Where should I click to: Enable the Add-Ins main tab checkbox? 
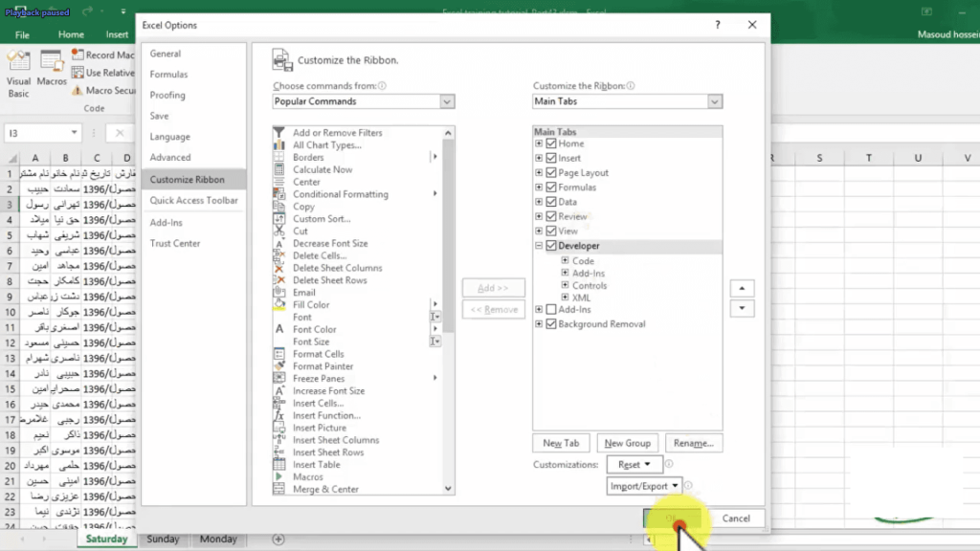[551, 310]
